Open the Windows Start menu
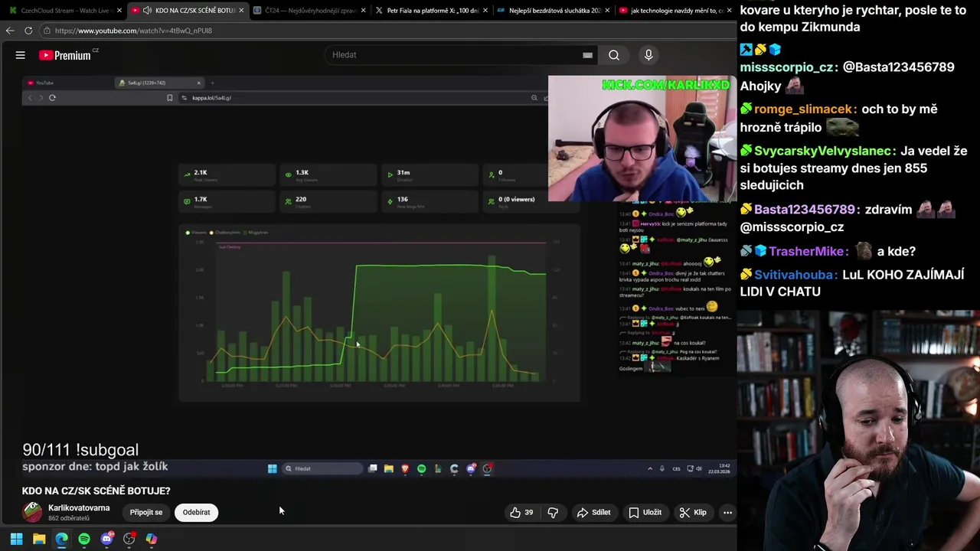 point(16,539)
